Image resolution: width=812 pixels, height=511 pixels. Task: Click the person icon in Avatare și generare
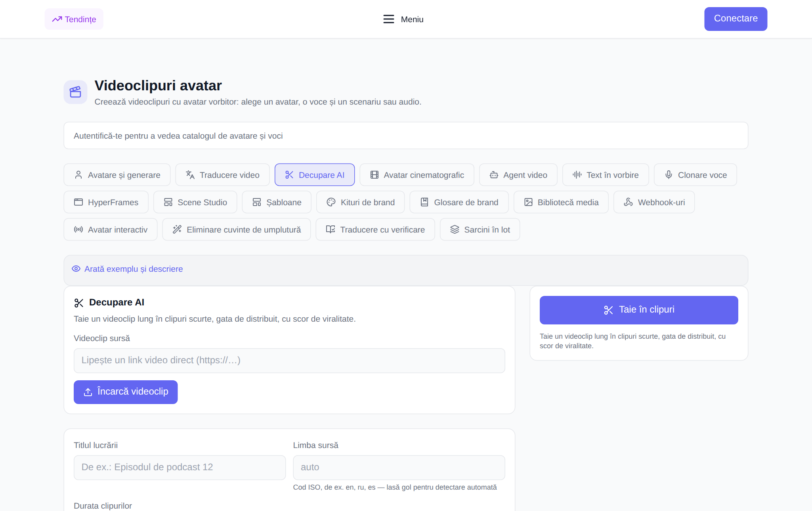point(78,175)
